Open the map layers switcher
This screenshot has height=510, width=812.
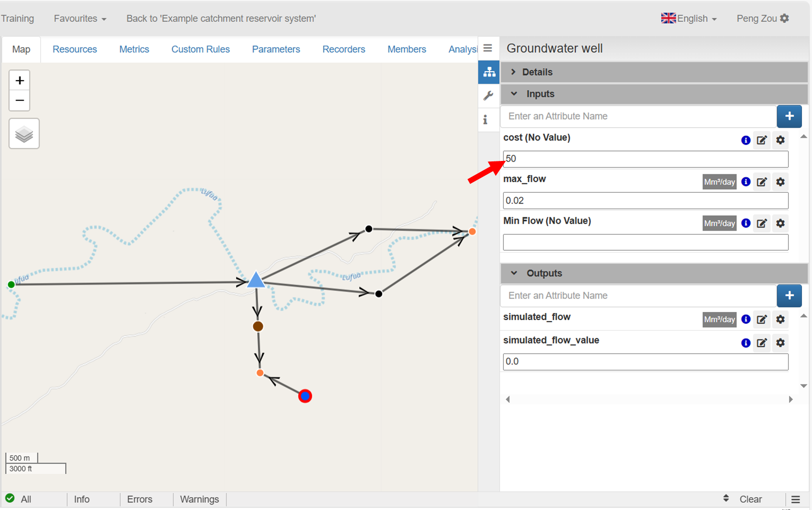pos(24,134)
